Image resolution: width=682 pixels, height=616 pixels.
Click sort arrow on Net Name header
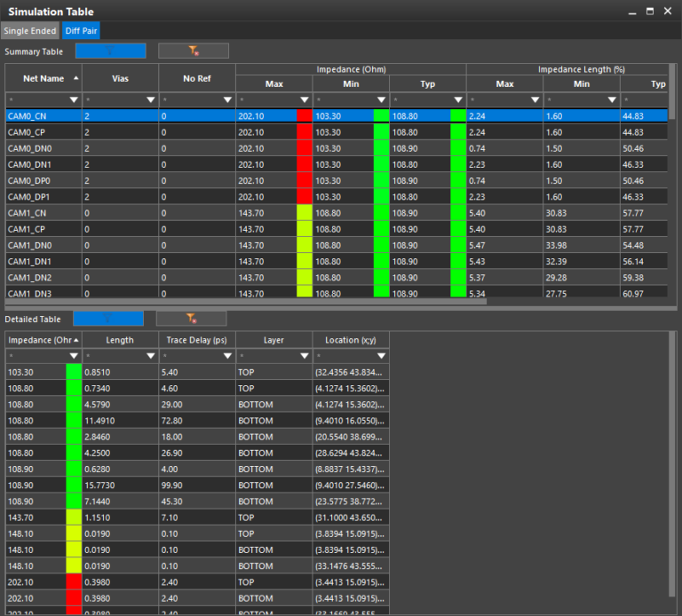coord(75,78)
